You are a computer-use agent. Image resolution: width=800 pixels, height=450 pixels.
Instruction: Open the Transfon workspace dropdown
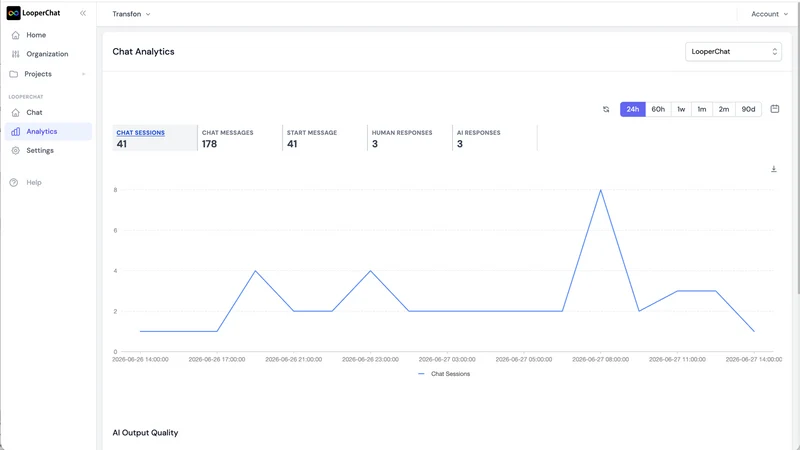click(131, 14)
